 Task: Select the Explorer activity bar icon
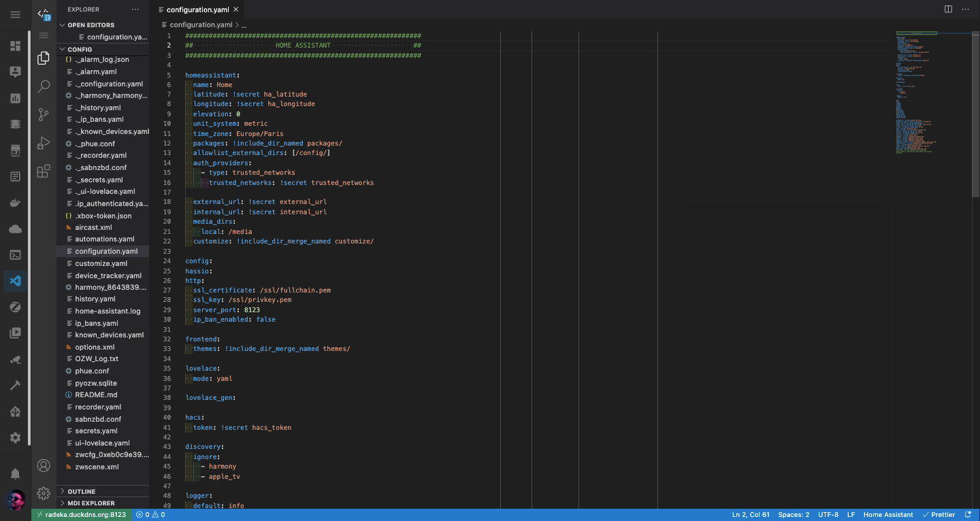[44, 58]
